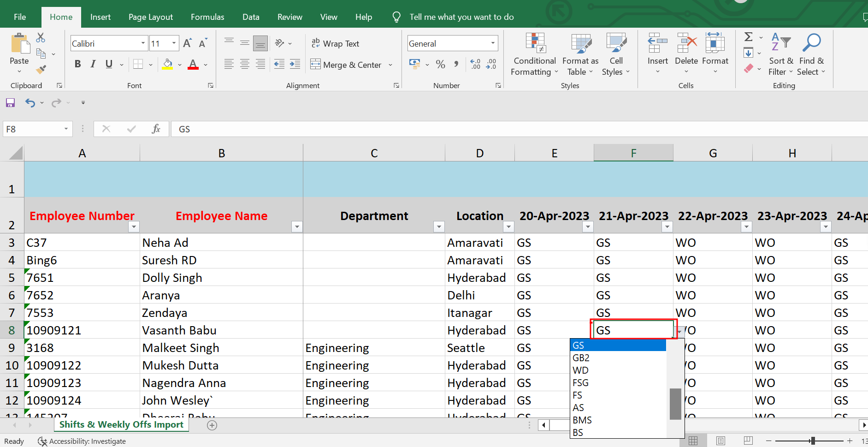Switch to the Formulas ribbon tab
This screenshot has width=868, height=447.
point(207,17)
